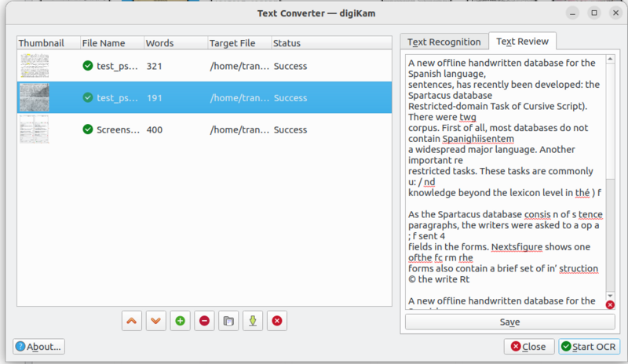Click the move down arrow button
The height and width of the screenshot is (364, 628).
point(156,320)
